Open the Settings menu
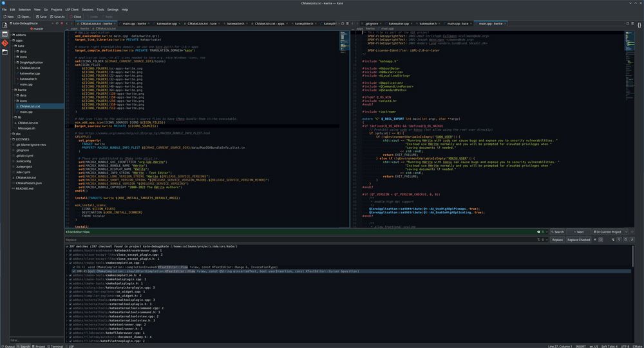Screen dimensions: 644x348 (x=113, y=10)
